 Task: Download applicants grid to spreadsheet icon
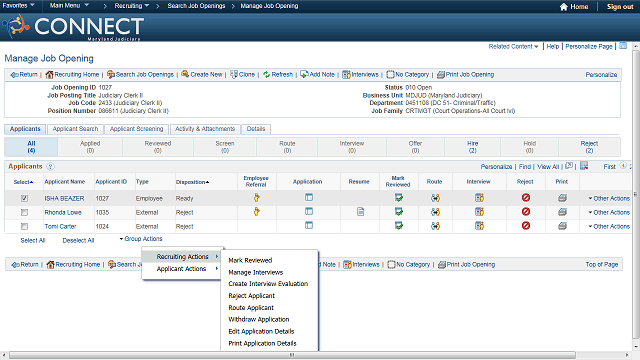click(x=584, y=166)
